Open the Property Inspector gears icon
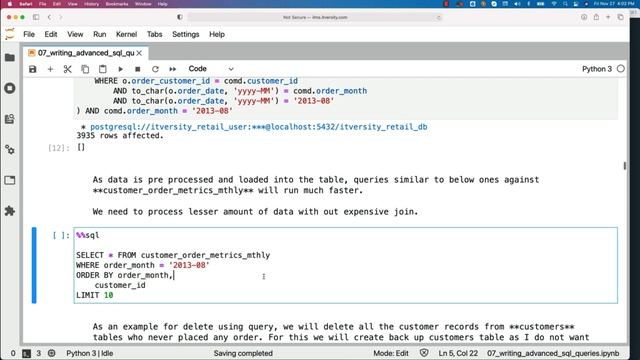The width and height of the screenshot is (640, 360). coord(10,150)
